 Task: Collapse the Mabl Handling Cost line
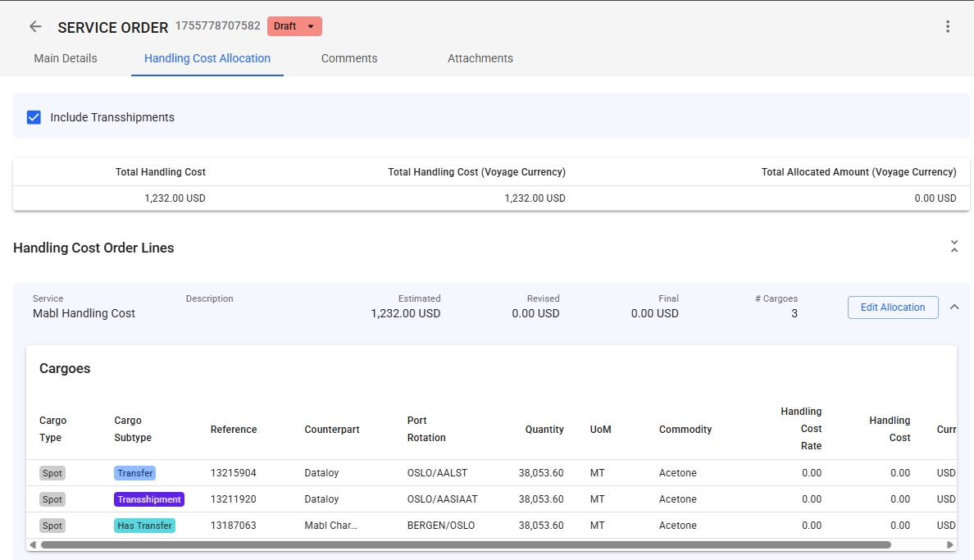[954, 307]
